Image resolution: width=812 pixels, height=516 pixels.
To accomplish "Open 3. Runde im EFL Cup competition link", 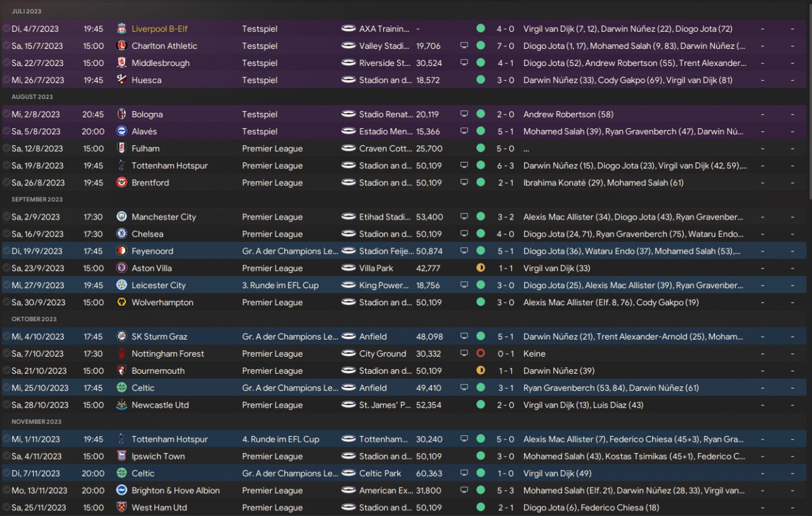I will pyautogui.click(x=280, y=286).
